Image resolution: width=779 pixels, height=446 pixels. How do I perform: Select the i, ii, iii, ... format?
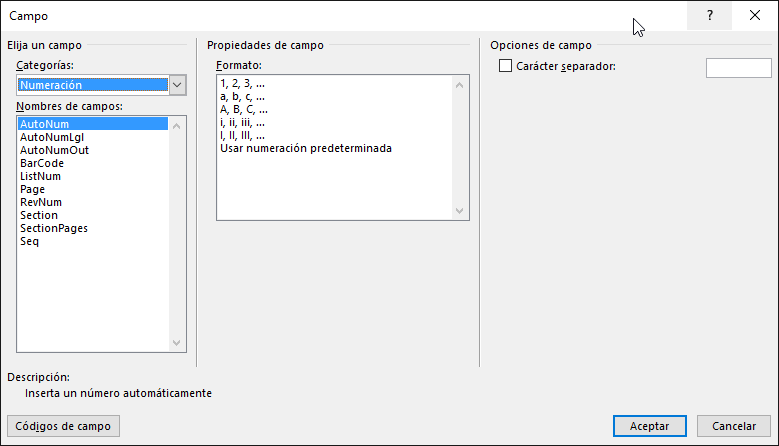[242, 123]
